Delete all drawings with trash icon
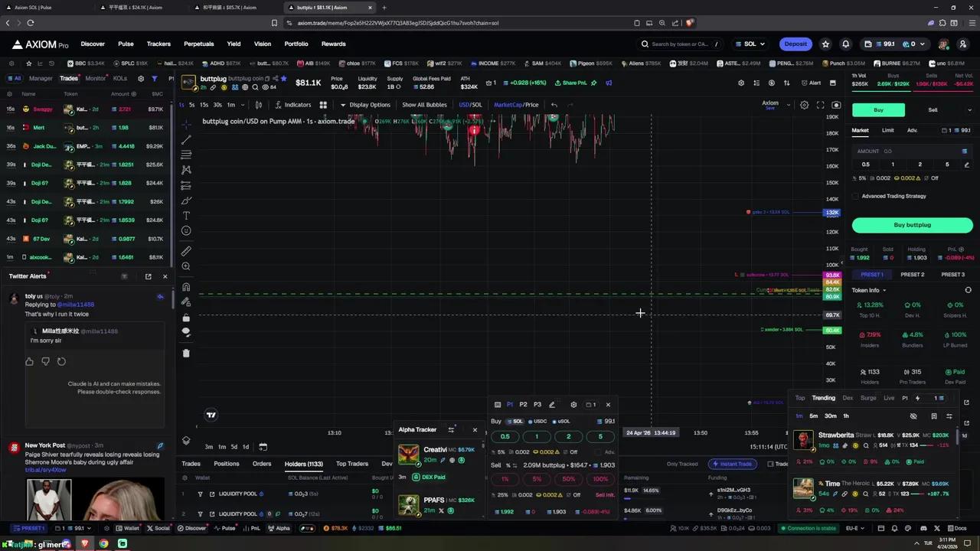 (x=186, y=353)
